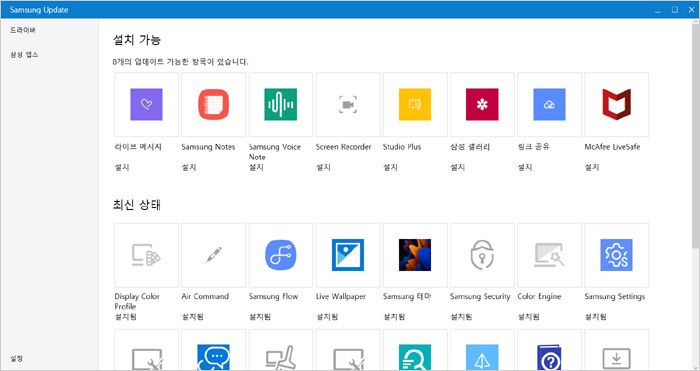This screenshot has height=371, width=700.
Task: Click the 최신 상태 section heading
Action: [x=137, y=205]
